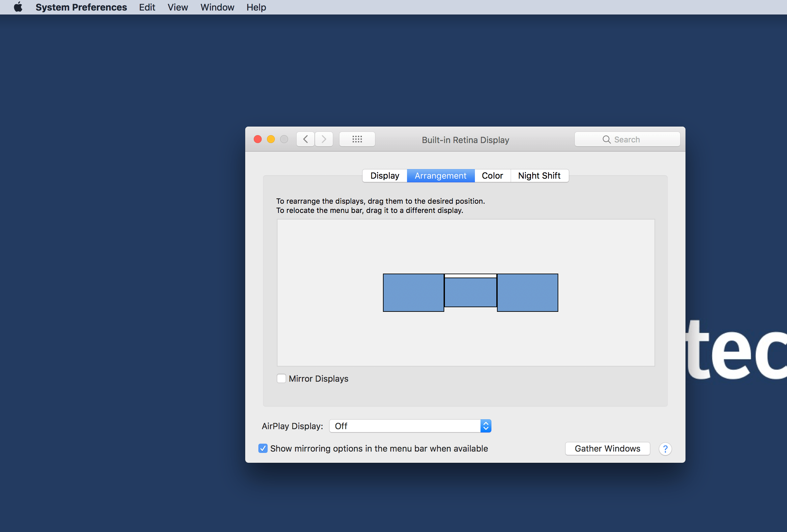The image size is (787, 532).
Task: Click the forward navigation arrow
Action: 324,139
